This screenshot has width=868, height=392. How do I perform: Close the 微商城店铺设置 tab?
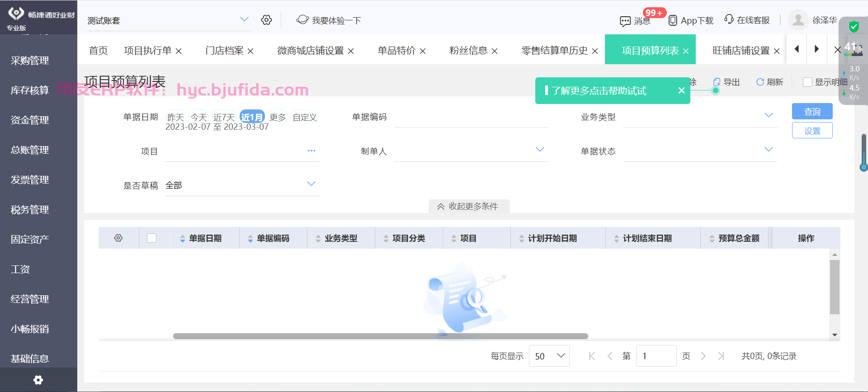click(351, 51)
